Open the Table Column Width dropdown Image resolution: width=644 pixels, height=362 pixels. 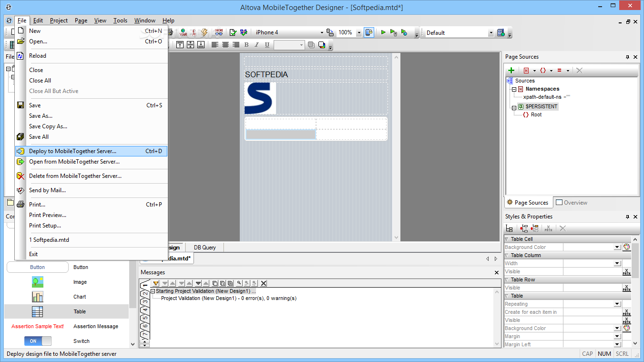point(617,263)
